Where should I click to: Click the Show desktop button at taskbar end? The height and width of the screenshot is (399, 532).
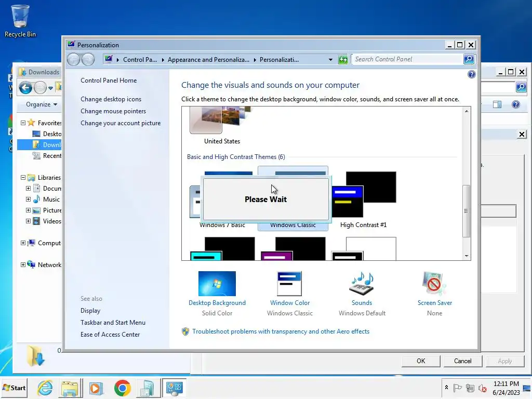pyautogui.click(x=527, y=388)
